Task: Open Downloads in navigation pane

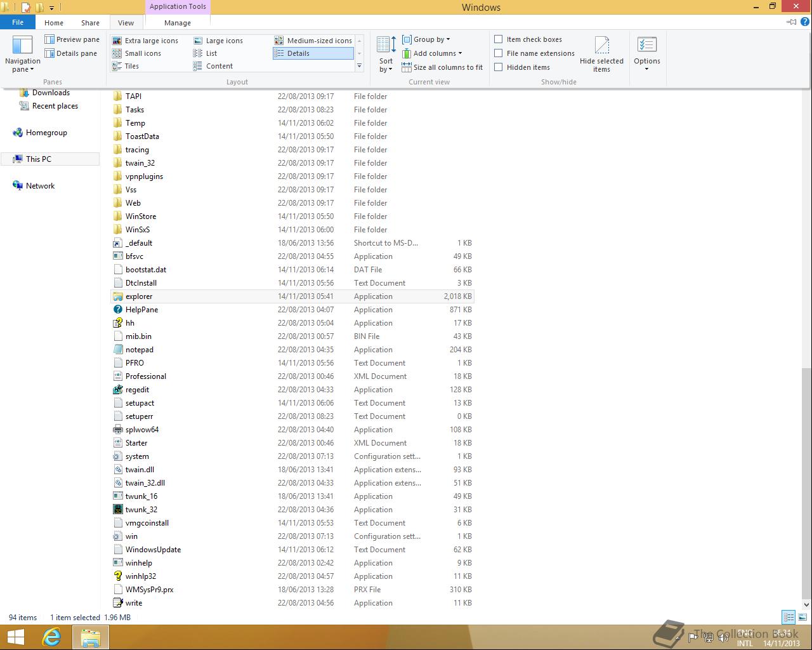Action: (x=45, y=93)
